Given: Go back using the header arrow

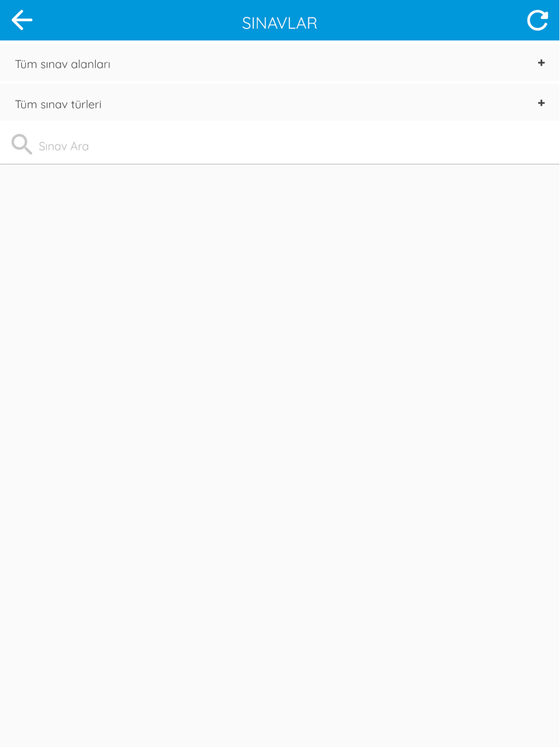Looking at the screenshot, I should coord(22,20).
